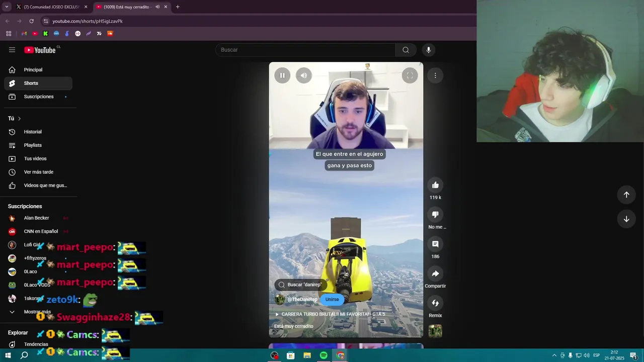
Task: Search for "danirep" suggestion chip
Action: (x=300, y=285)
